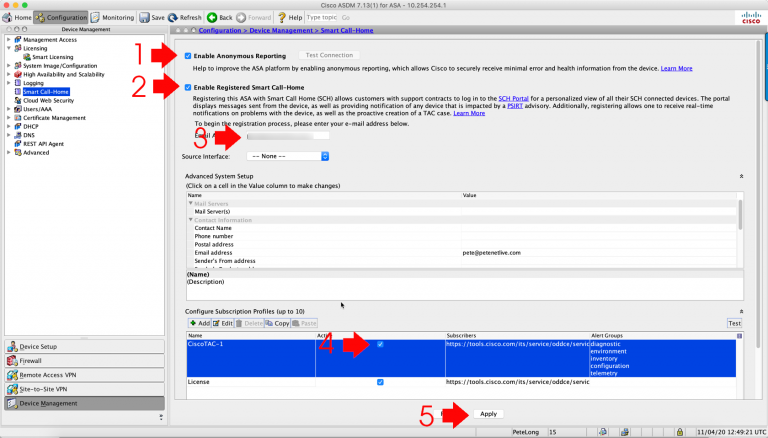Image resolution: width=768 pixels, height=438 pixels.
Task: Click the Smart Call-Home breadcrumb link
Action: coord(347,30)
